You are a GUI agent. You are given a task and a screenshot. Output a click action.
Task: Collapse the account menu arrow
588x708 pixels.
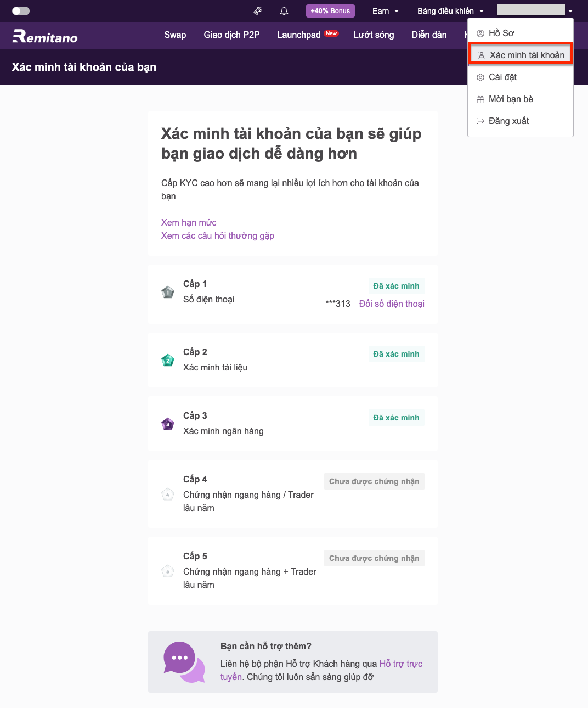click(x=570, y=11)
